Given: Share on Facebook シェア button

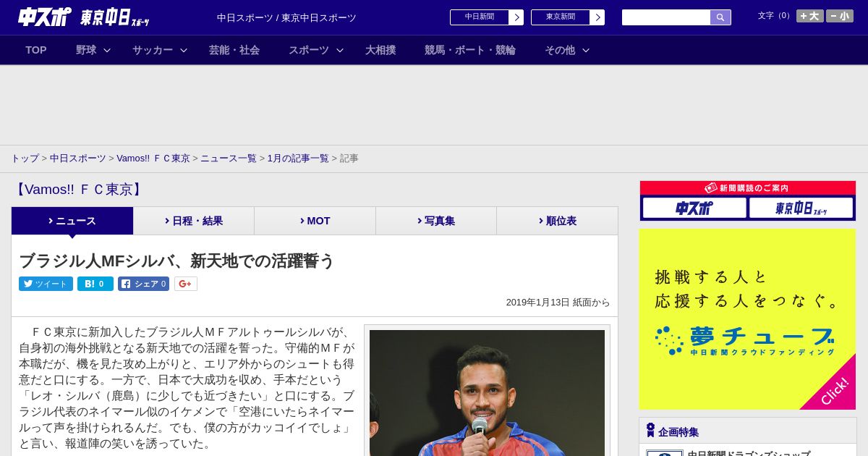Looking at the screenshot, I should pos(144,284).
